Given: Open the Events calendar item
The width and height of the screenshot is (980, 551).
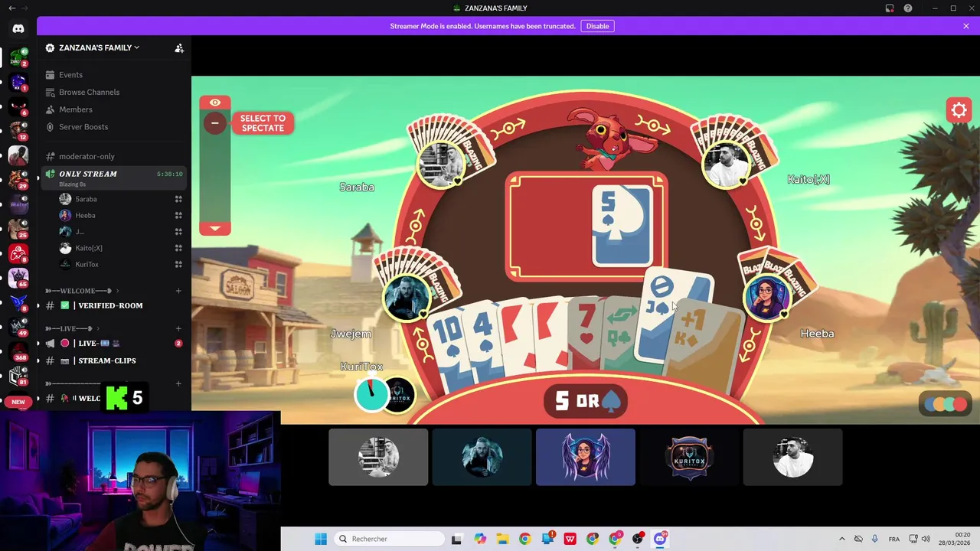Looking at the screenshot, I should (70, 75).
